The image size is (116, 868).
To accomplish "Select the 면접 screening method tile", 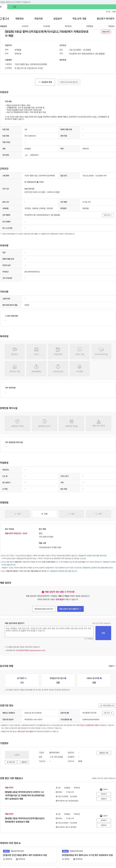I will tap(44, 514).
